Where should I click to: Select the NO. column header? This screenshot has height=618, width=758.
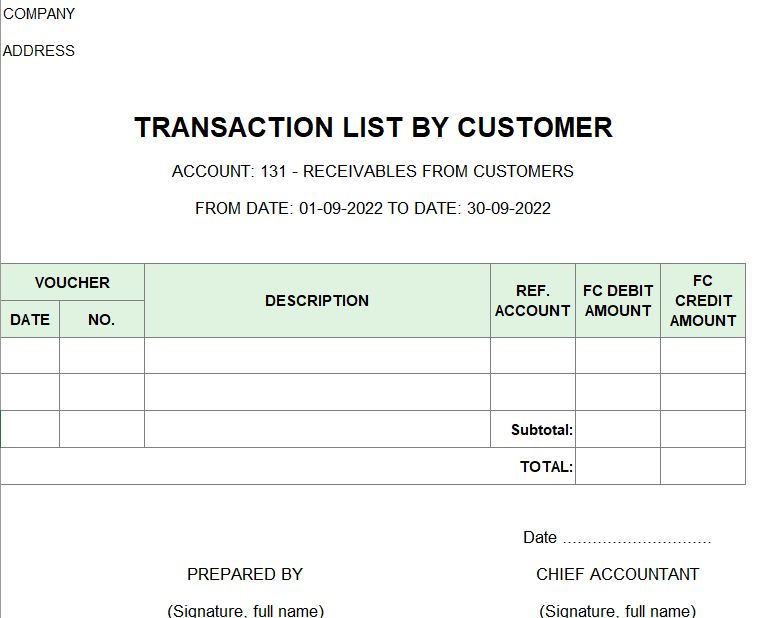(x=102, y=320)
